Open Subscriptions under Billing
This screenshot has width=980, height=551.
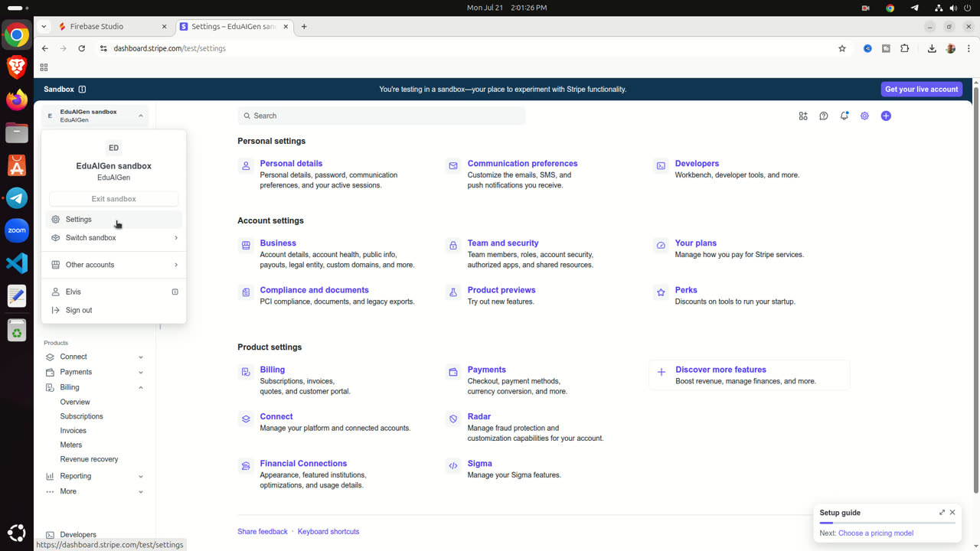81,416
